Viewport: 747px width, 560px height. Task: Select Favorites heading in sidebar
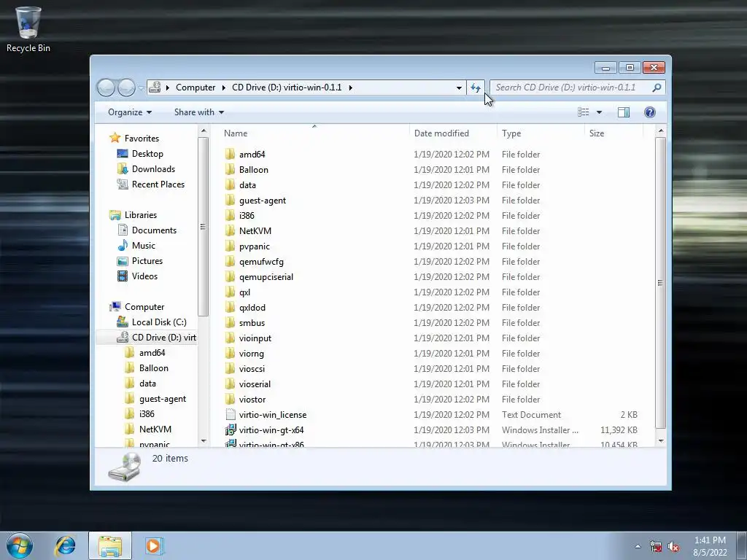point(142,138)
